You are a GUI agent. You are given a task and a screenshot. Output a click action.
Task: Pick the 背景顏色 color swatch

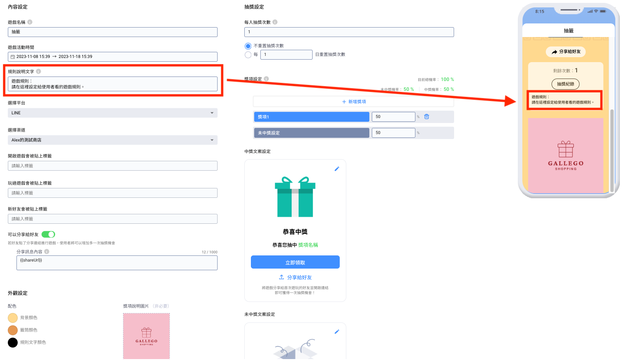pos(13,318)
